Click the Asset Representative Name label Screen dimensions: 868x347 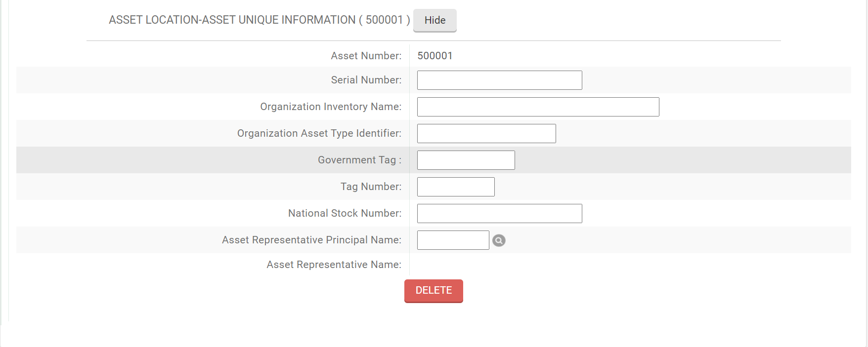point(334,265)
